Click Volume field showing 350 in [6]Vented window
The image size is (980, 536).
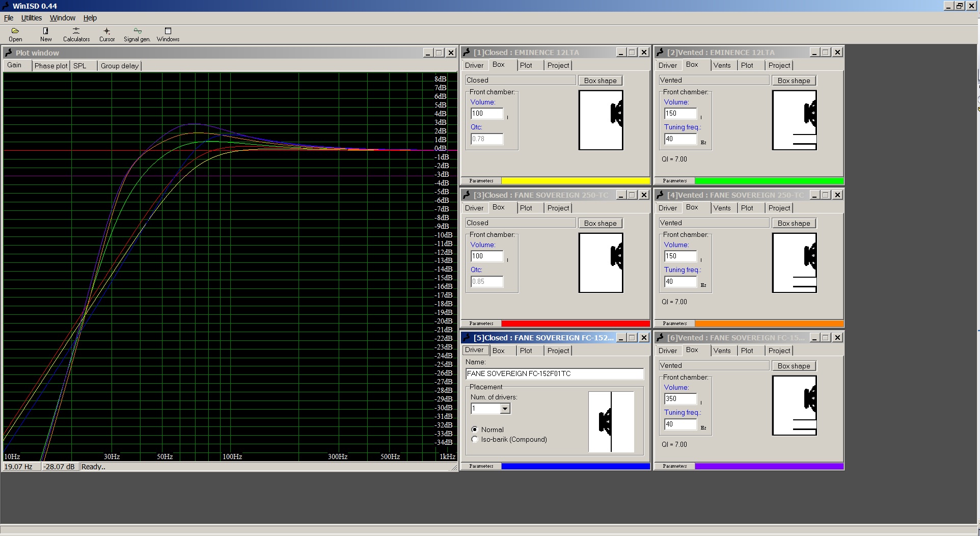[680, 399]
